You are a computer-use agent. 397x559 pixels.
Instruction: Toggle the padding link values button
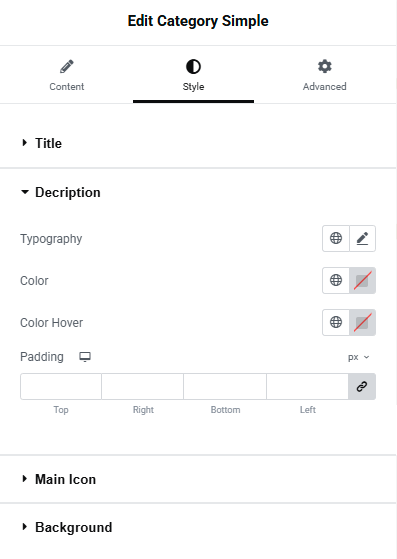362,386
